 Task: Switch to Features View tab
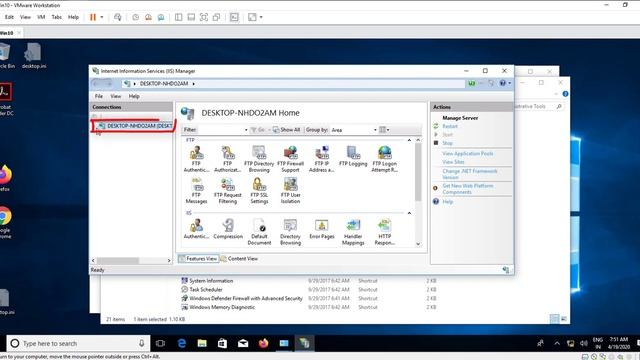[198, 259]
